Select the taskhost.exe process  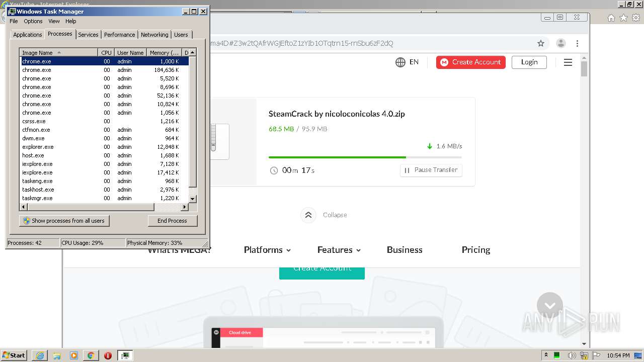105,190
